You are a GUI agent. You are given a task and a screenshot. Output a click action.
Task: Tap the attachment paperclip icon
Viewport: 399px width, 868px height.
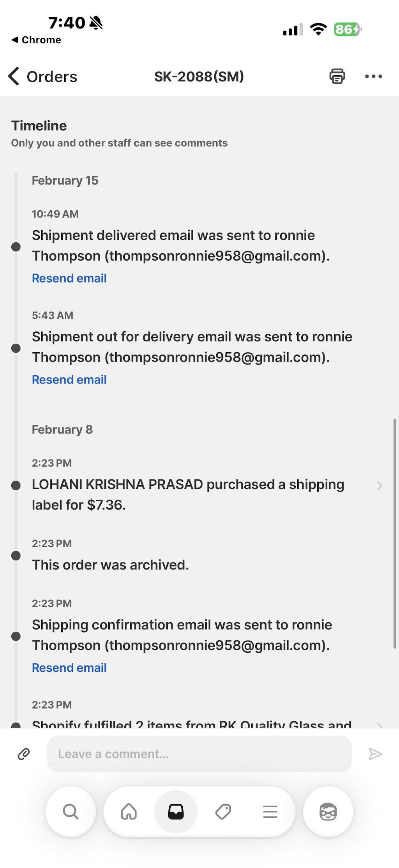(x=24, y=754)
